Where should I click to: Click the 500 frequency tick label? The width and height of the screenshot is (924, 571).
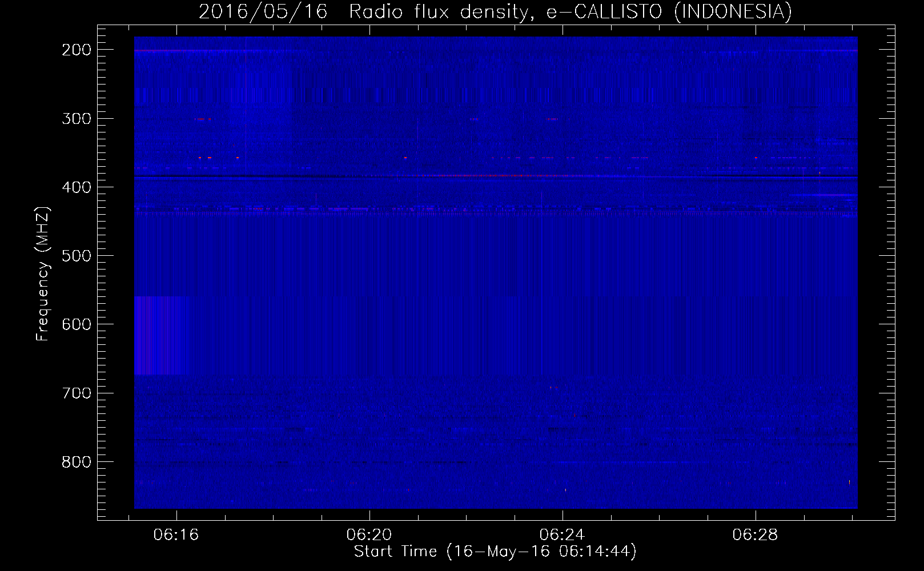click(77, 256)
